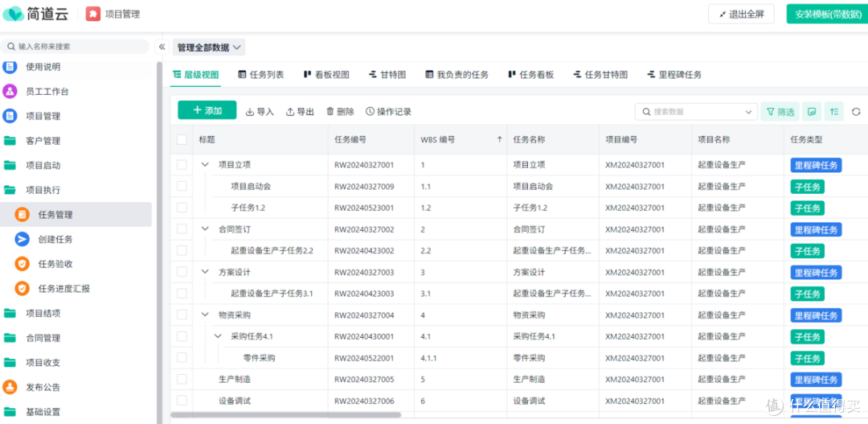
Task: Collapse the 合同签订 tree row
Action: [x=205, y=229]
